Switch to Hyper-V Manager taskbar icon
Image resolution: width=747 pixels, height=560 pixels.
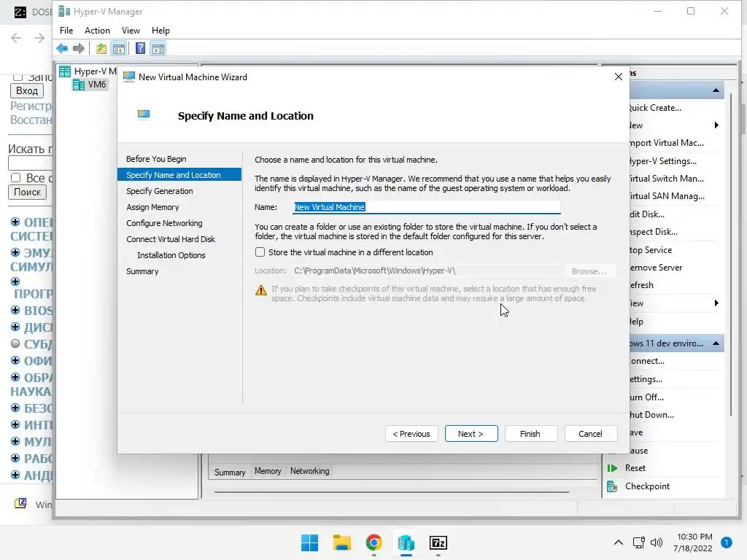tap(406, 542)
